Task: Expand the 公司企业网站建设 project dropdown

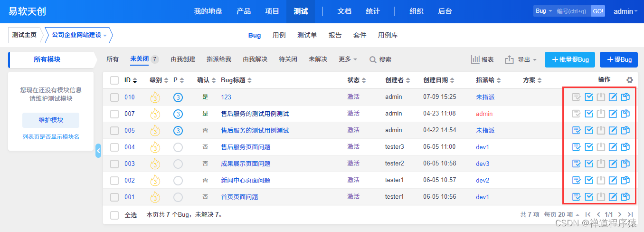Action: [x=79, y=35]
